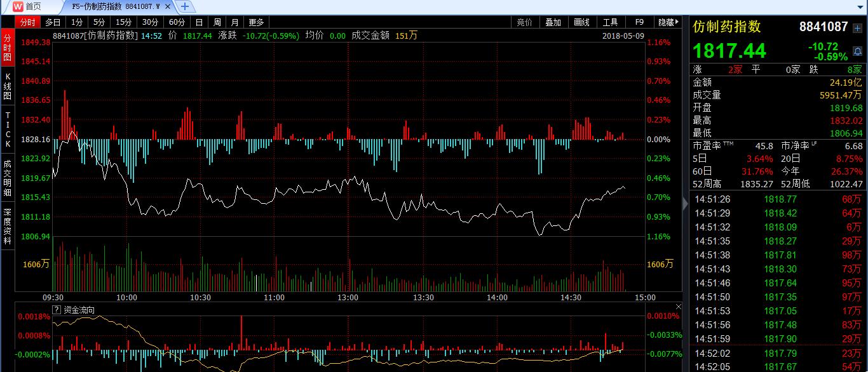The height and width of the screenshot is (372, 868).
Task: Open the K线图 sidebar view
Action: tap(8, 86)
